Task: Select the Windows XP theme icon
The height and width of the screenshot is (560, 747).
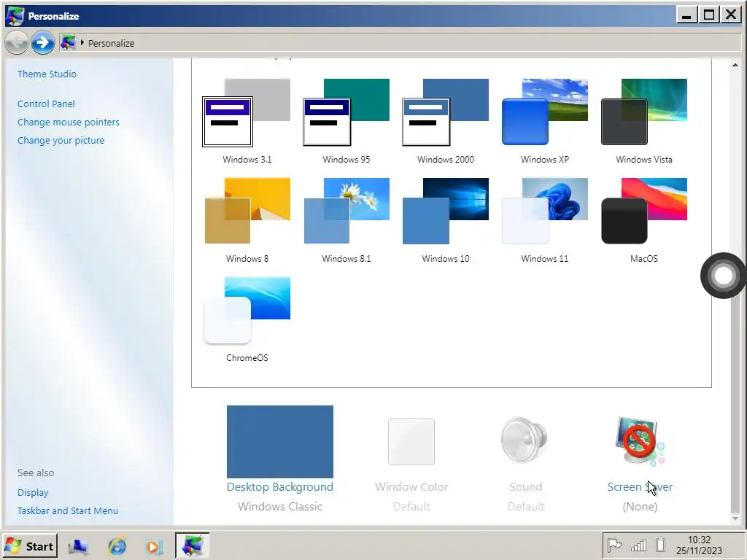Action: (544, 112)
